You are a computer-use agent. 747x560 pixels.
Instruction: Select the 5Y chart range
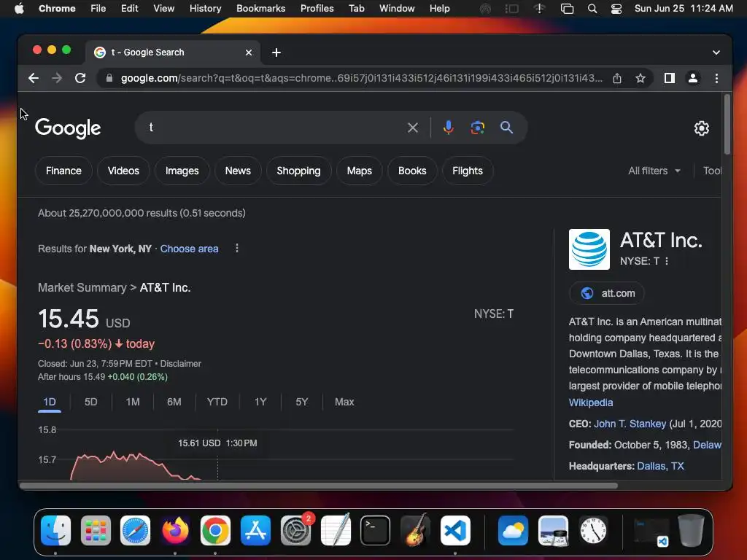(301, 402)
